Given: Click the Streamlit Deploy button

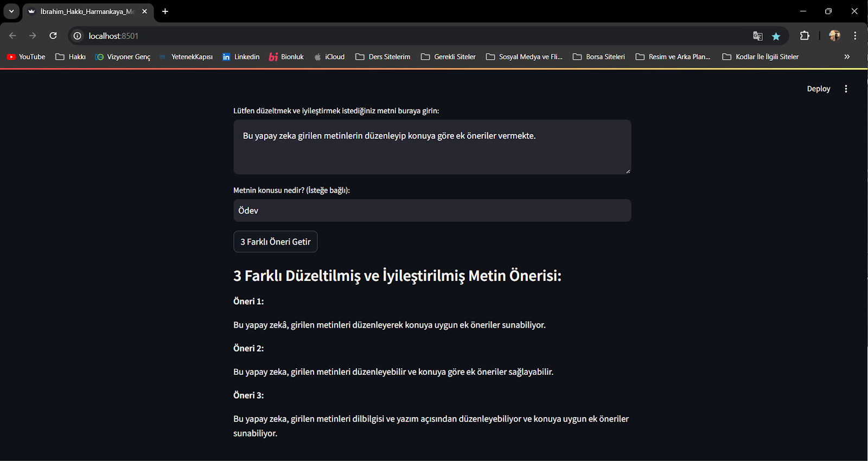Looking at the screenshot, I should tap(819, 89).
